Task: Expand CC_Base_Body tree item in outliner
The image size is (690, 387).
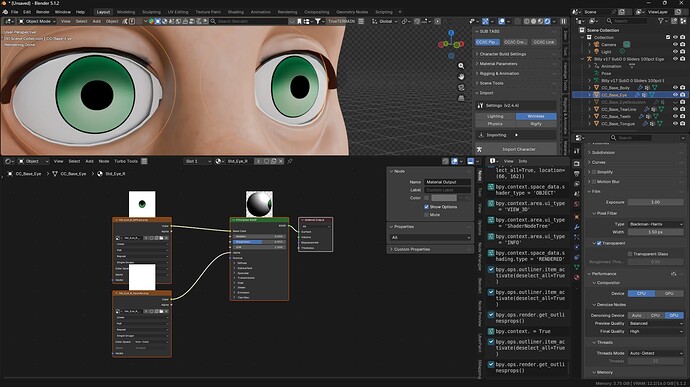Action: (590, 88)
